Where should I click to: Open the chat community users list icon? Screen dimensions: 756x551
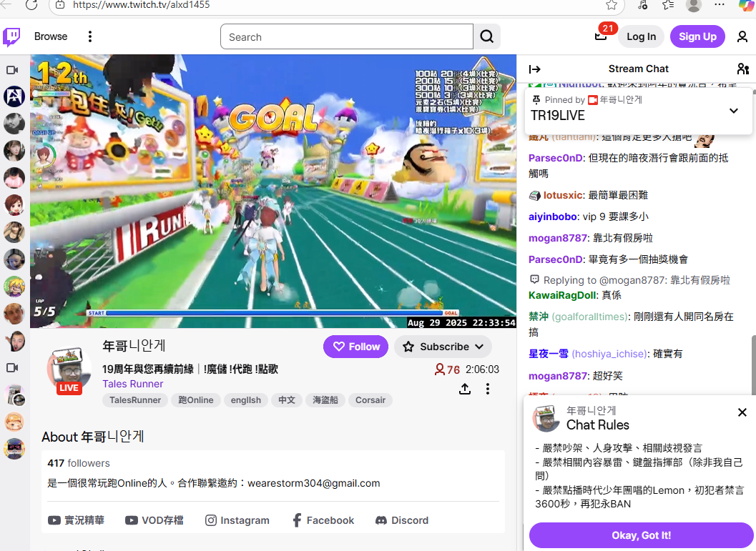click(742, 69)
